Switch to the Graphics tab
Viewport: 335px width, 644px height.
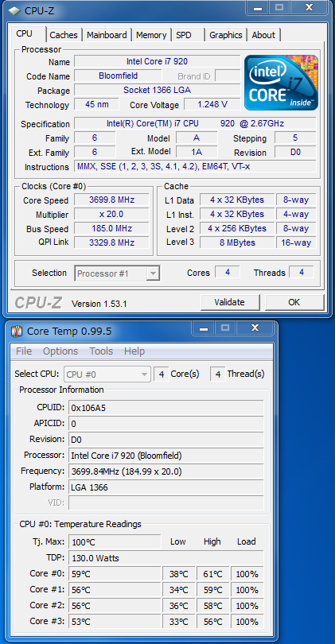(226, 35)
